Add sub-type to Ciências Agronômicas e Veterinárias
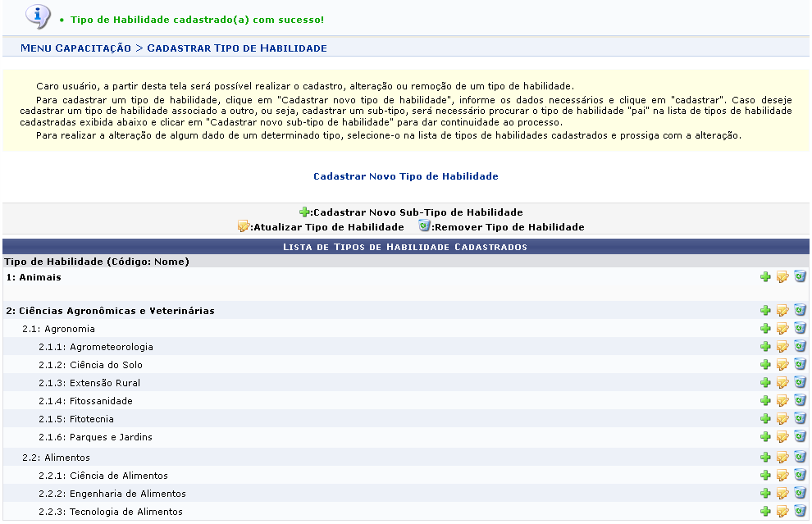This screenshot has width=812, height=524. point(765,311)
